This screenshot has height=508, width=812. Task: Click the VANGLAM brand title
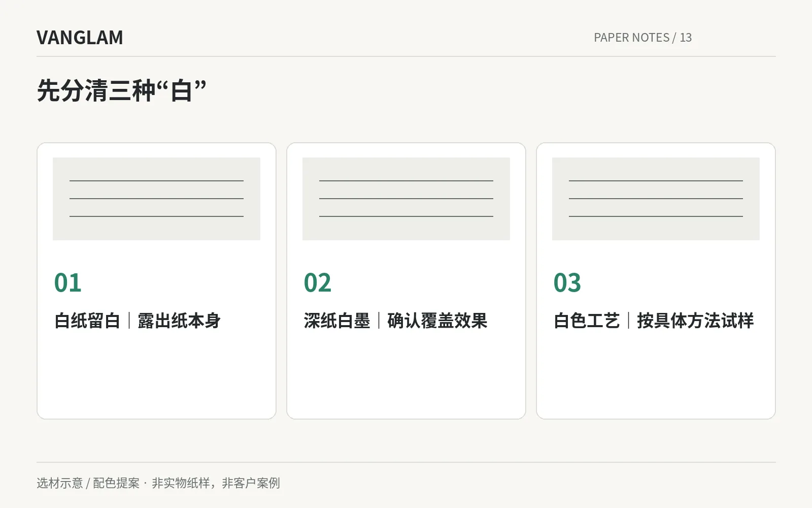pos(80,38)
